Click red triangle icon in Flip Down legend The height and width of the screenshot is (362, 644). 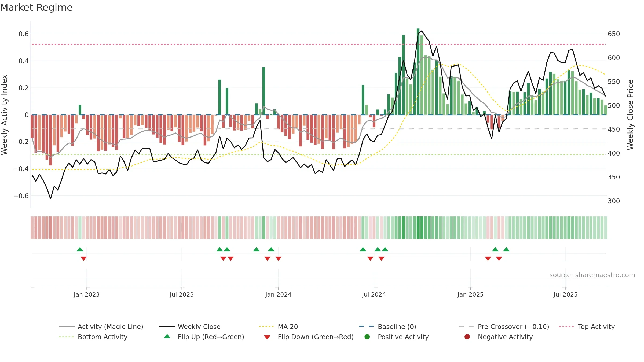tap(267, 337)
